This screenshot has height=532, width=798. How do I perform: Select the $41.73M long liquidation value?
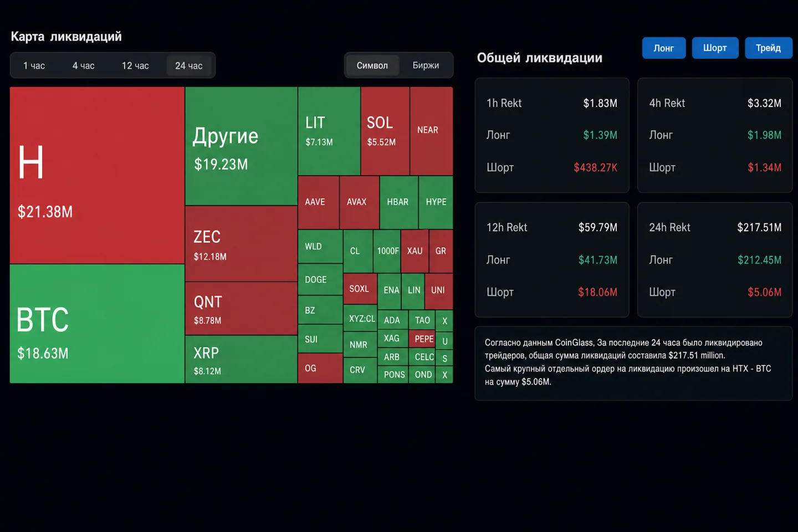click(598, 260)
